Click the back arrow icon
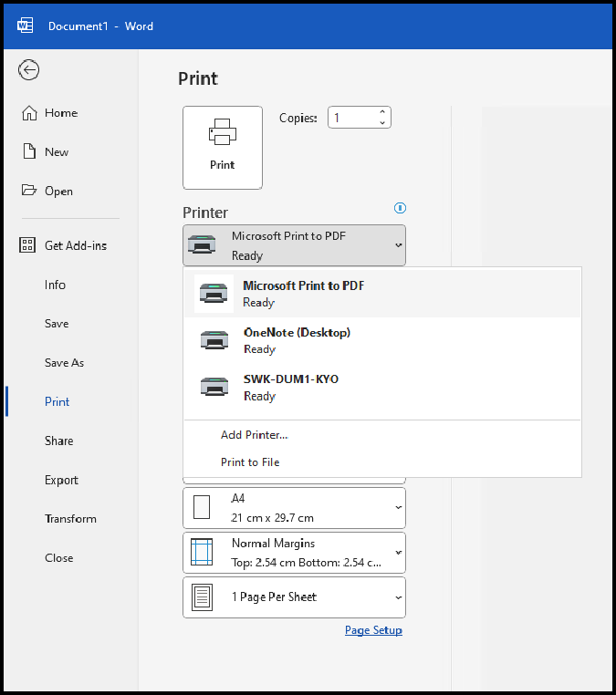616x695 pixels. pos(29,70)
